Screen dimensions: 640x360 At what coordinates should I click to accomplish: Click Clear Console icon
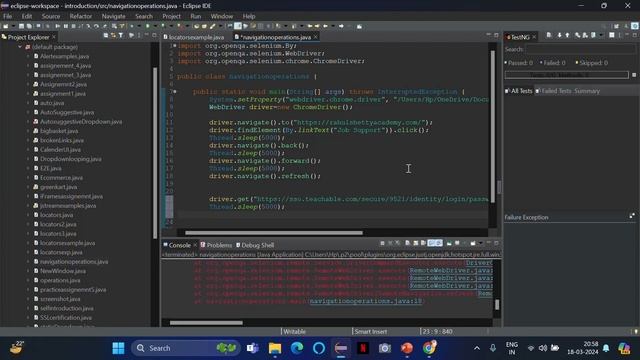407,243
